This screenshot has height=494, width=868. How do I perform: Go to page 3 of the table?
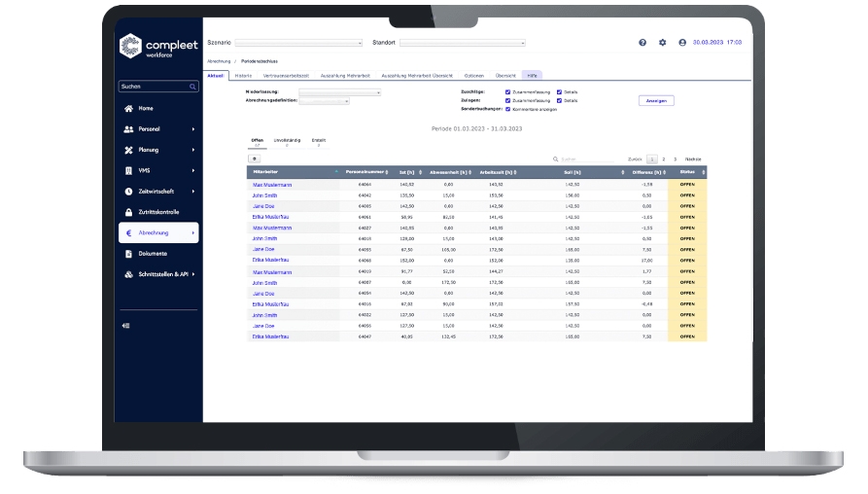pyautogui.click(x=675, y=159)
